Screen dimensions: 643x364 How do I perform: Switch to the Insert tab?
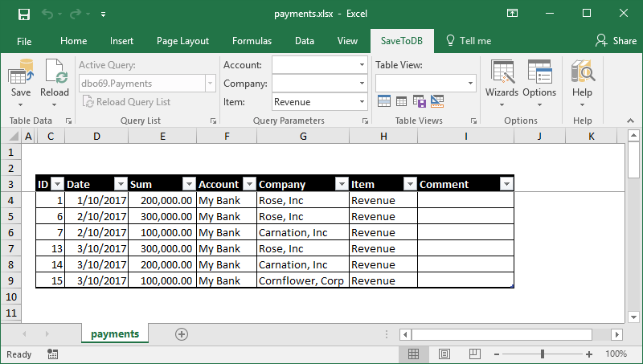click(121, 41)
